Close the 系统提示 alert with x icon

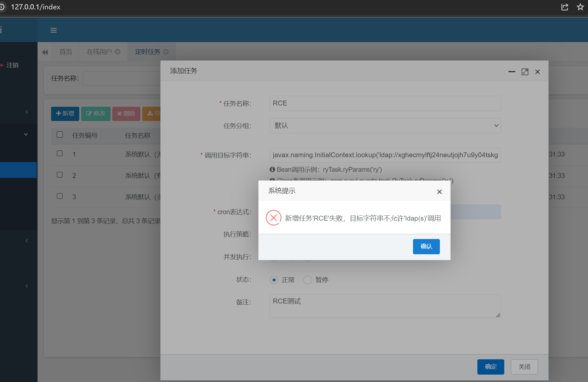[x=439, y=192]
